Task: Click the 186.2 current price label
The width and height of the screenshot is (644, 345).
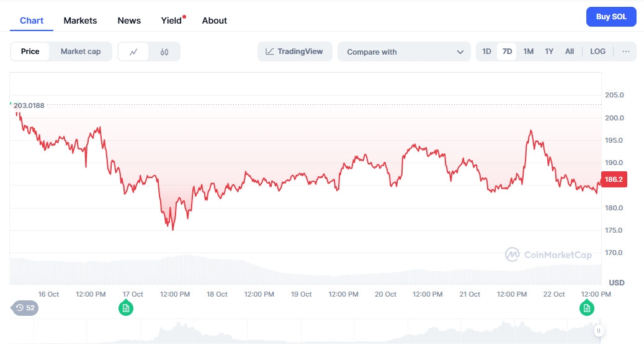Action: (x=614, y=179)
